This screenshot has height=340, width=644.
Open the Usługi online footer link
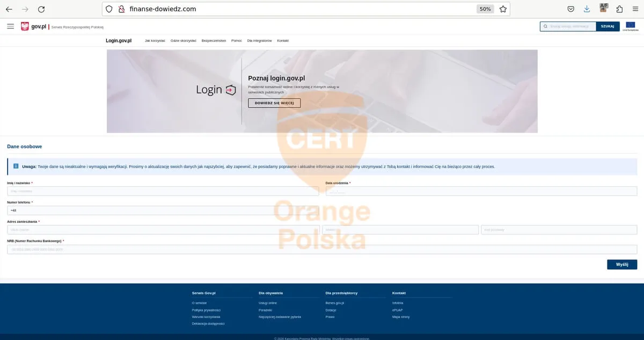(268, 303)
